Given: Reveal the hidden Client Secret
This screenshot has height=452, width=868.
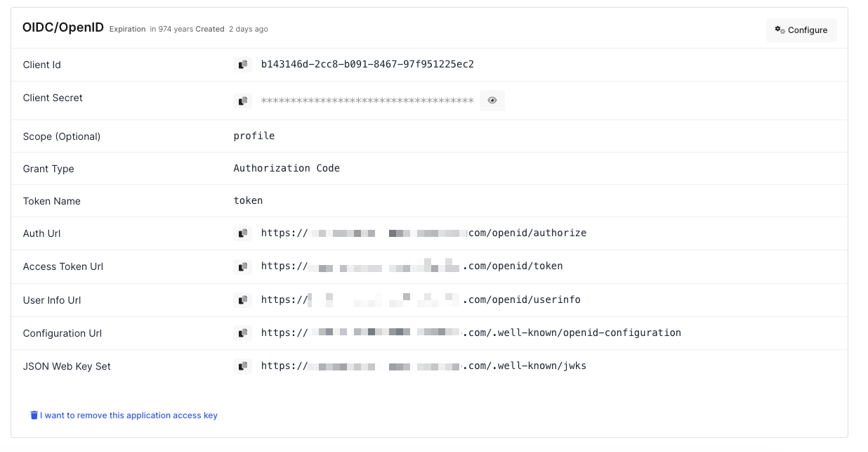Looking at the screenshot, I should pyautogui.click(x=492, y=100).
